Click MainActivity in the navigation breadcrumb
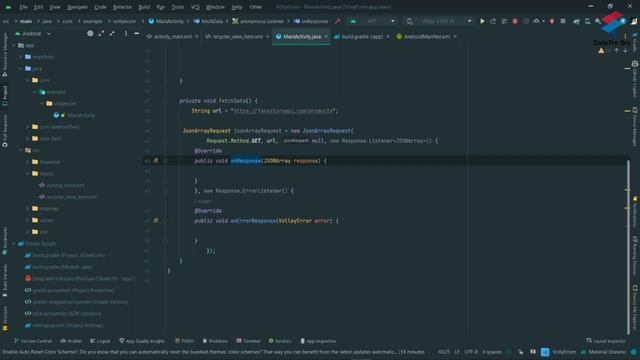This screenshot has height=360, width=640. coord(167,21)
